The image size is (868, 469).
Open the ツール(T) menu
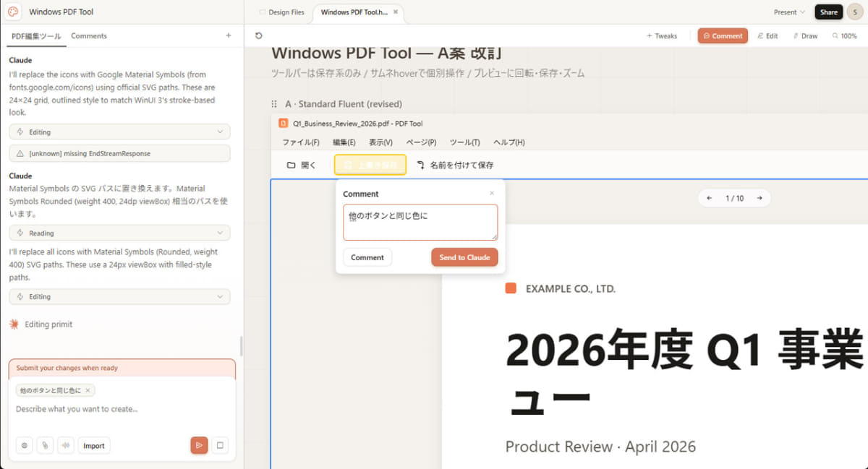464,142
